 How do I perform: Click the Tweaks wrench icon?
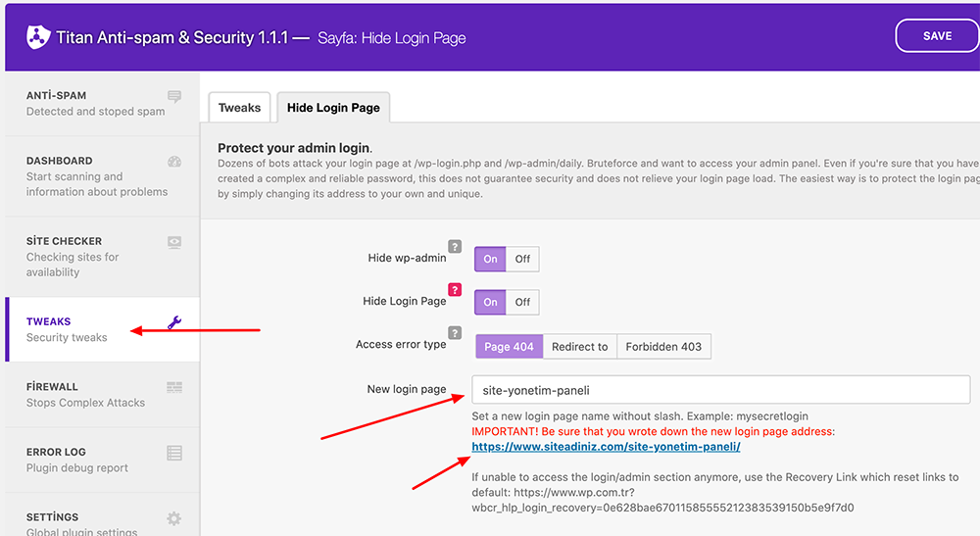tap(174, 322)
